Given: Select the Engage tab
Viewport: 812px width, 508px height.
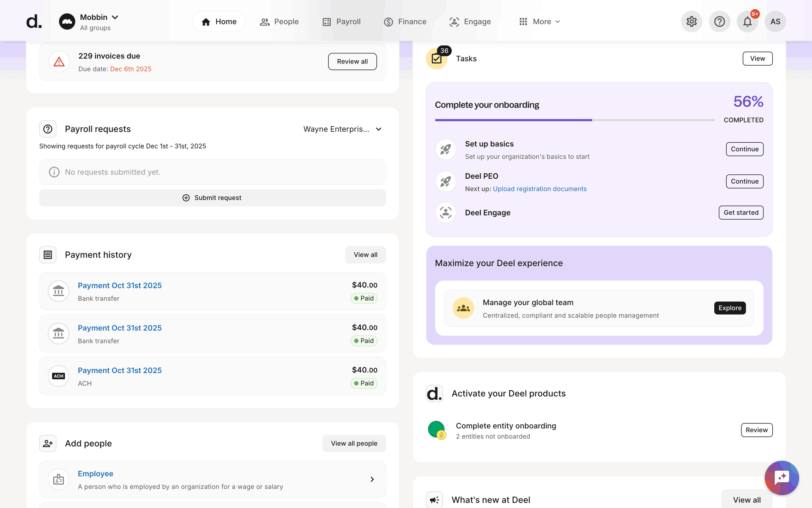Looking at the screenshot, I should [x=470, y=22].
